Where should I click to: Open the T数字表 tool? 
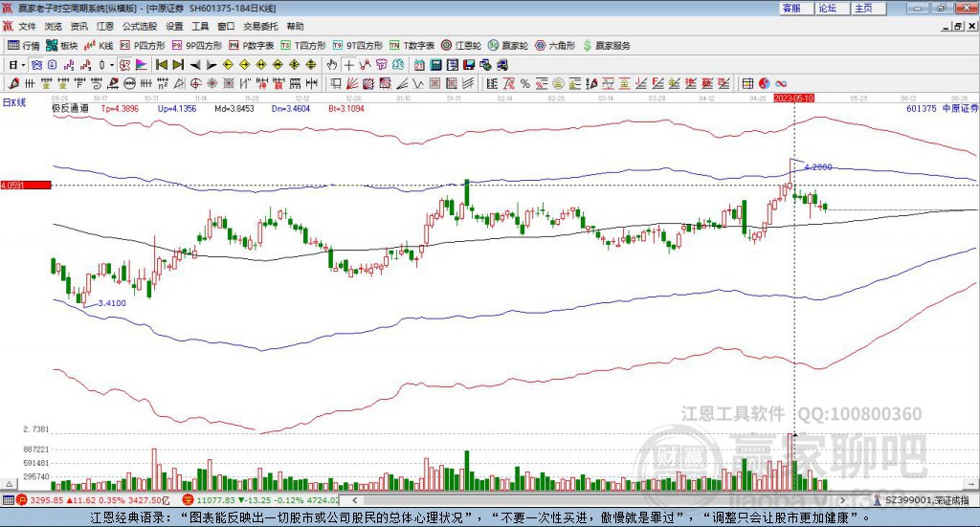(x=412, y=46)
